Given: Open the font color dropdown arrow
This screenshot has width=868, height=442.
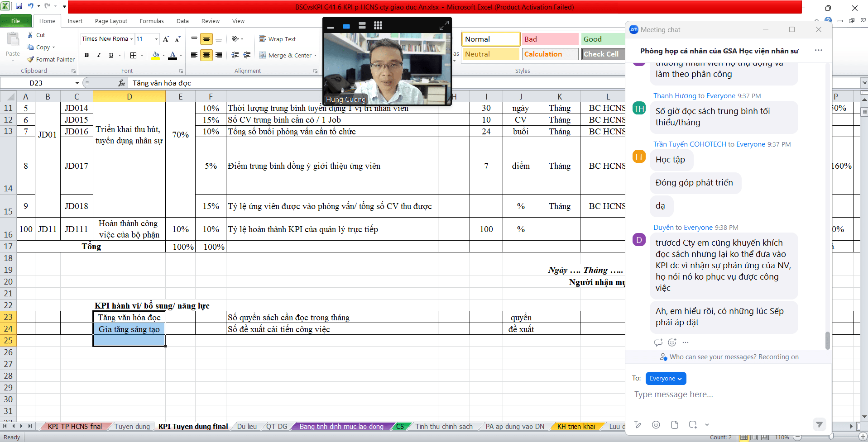Looking at the screenshot, I should point(181,55).
